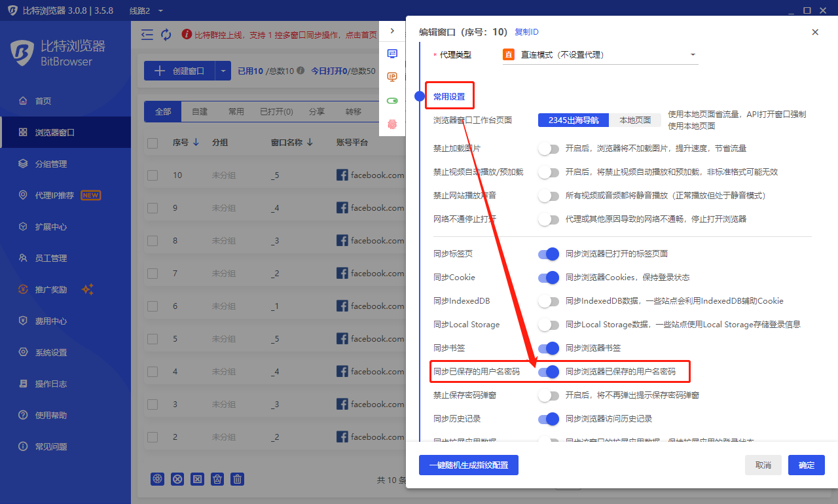Click the 复制ID link

click(x=526, y=32)
